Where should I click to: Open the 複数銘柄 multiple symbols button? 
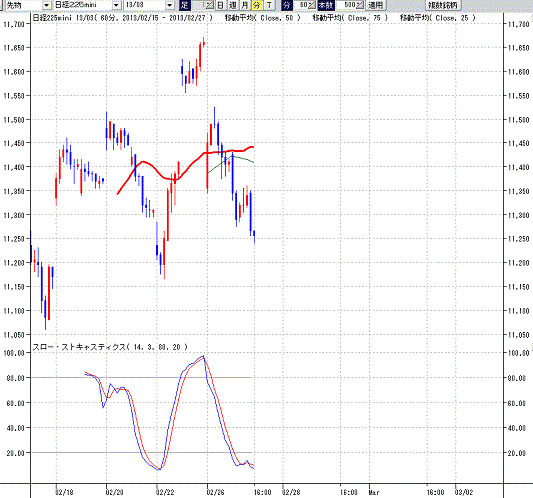(x=443, y=5)
